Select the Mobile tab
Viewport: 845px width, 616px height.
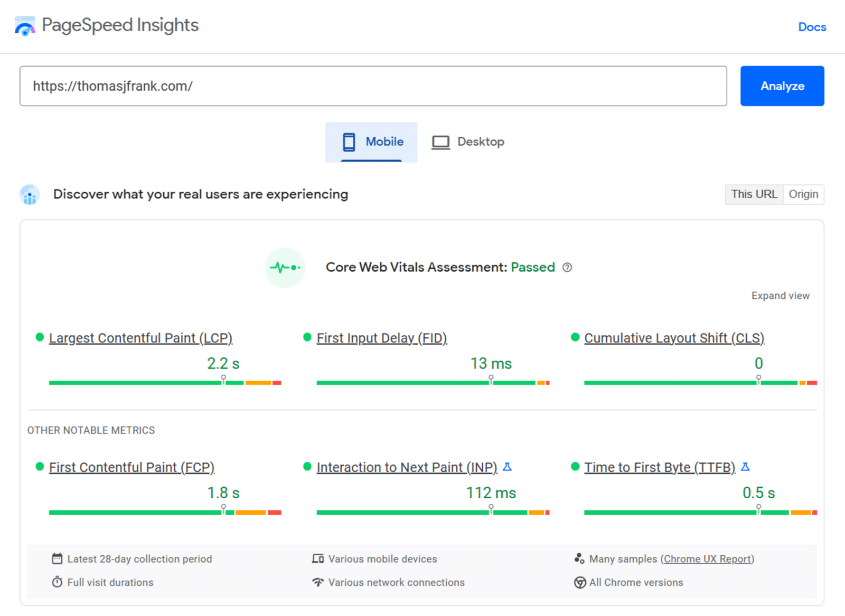coord(371,141)
